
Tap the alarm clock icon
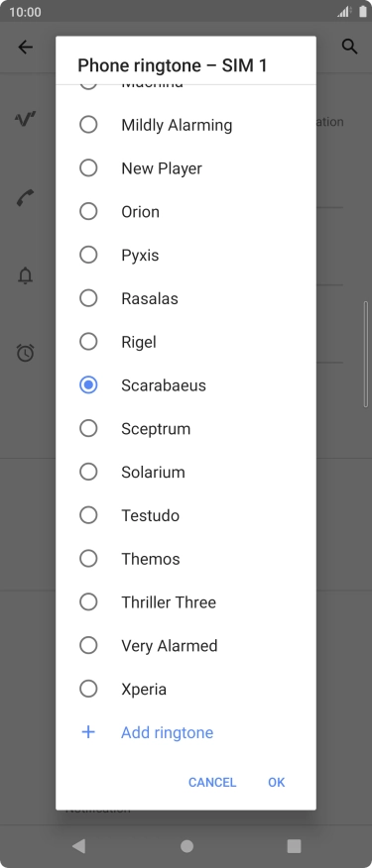26,353
